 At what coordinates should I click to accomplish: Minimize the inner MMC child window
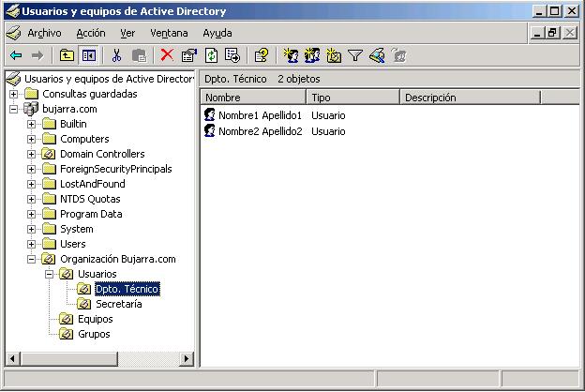[x=537, y=33]
